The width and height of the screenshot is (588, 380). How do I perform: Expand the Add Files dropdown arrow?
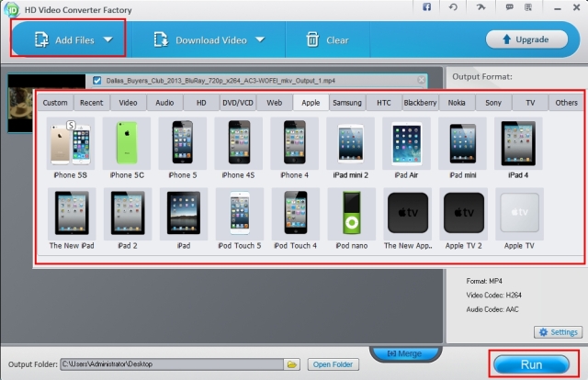(108, 39)
